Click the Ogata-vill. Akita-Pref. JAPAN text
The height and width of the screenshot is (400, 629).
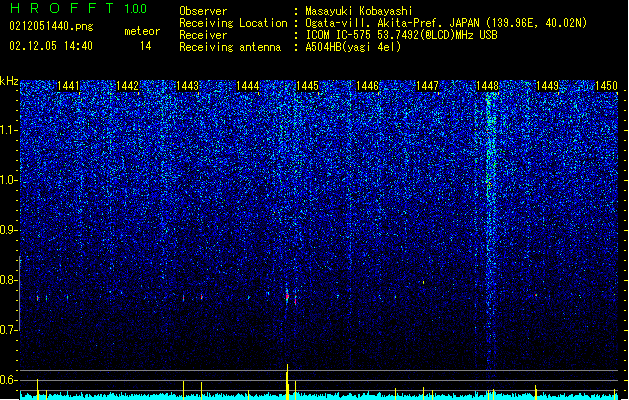point(392,23)
